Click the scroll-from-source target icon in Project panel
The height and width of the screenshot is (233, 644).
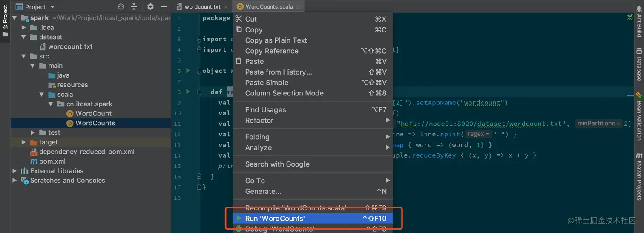point(121,6)
